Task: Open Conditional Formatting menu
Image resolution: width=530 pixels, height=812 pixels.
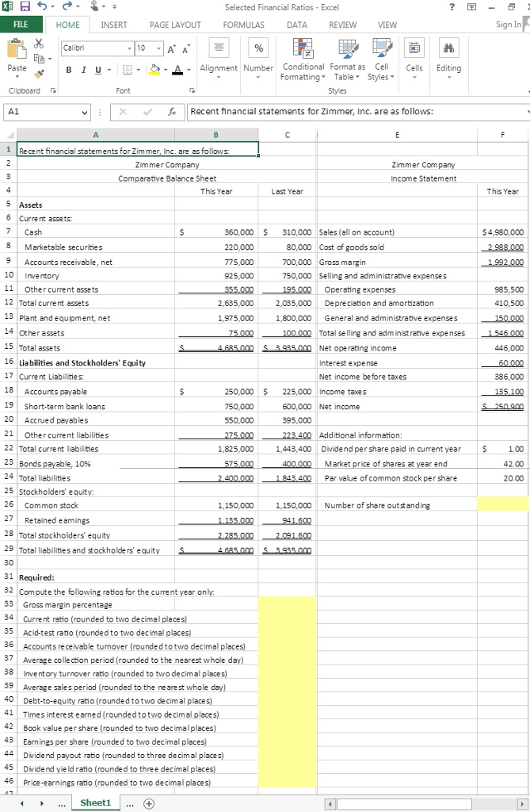Action: (303, 59)
